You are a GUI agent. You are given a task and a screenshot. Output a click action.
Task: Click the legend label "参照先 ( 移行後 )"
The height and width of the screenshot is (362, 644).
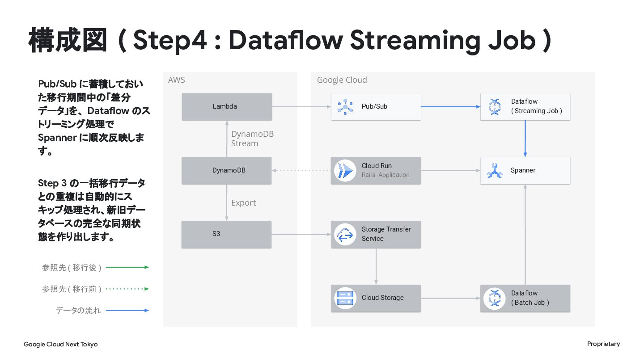[x=72, y=268]
